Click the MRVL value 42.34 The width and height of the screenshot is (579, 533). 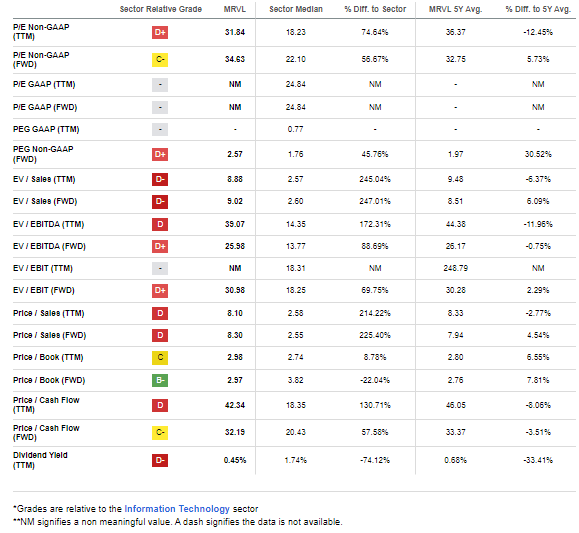pos(235,406)
